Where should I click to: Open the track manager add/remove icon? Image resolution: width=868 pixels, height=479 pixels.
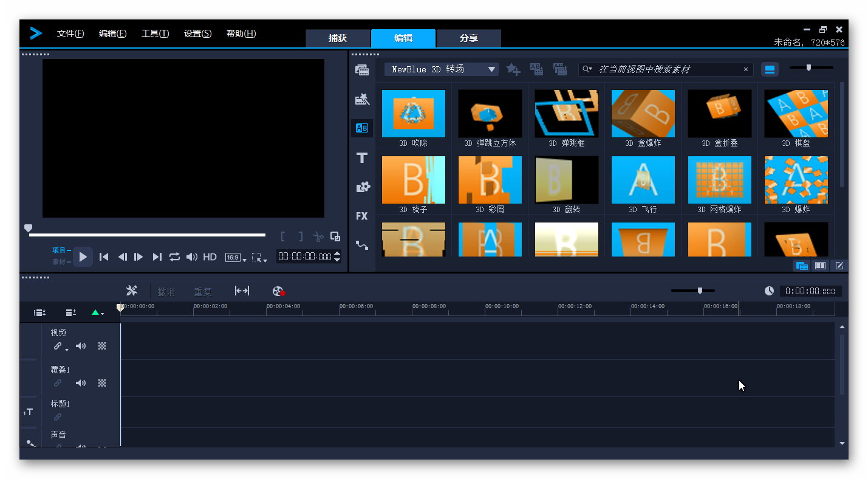71,312
